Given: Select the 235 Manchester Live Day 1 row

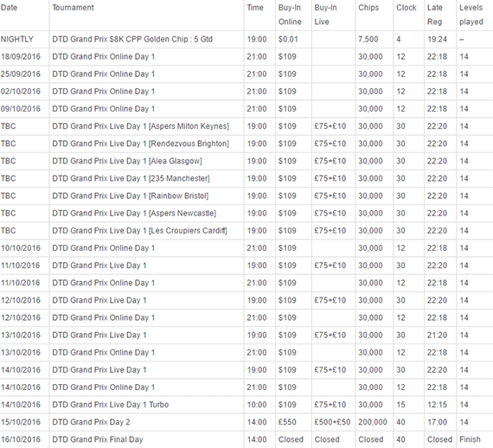Looking at the screenshot, I should [246, 178].
